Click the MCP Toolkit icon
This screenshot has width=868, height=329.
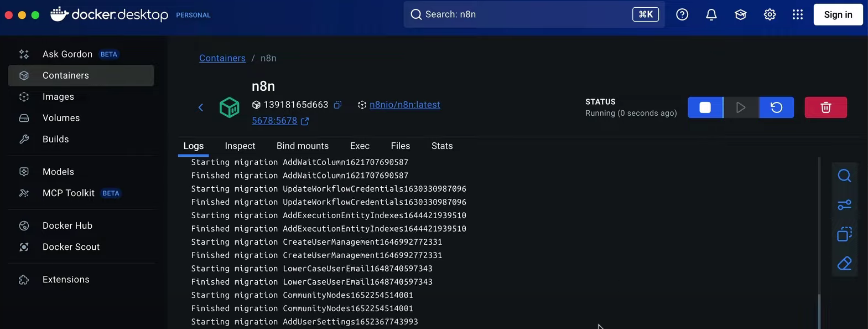coord(24,193)
